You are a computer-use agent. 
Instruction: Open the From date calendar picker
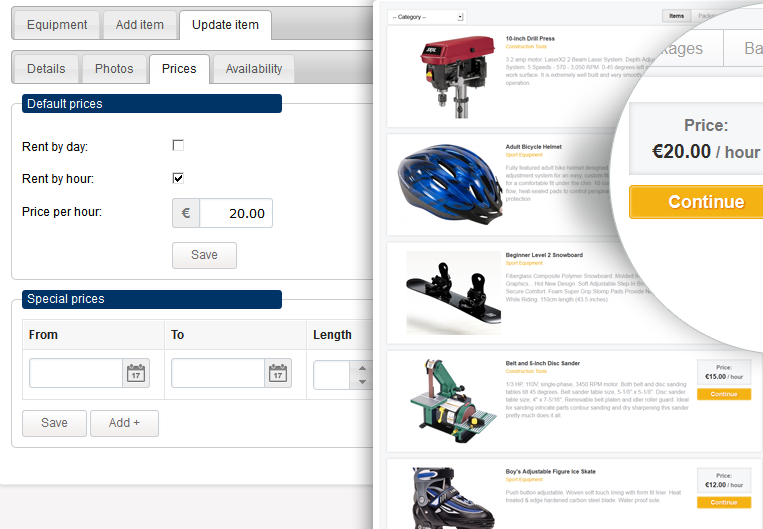pyautogui.click(x=136, y=373)
